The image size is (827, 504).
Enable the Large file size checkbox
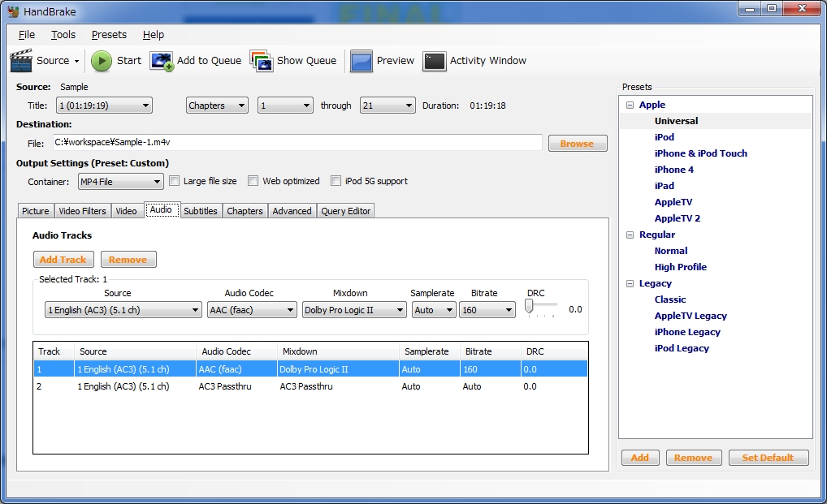click(174, 181)
